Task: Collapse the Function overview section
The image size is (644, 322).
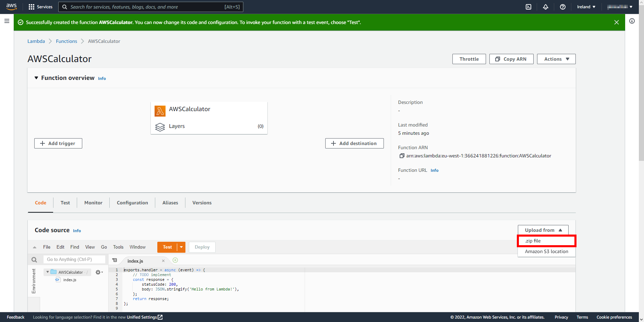Action: tap(36, 78)
